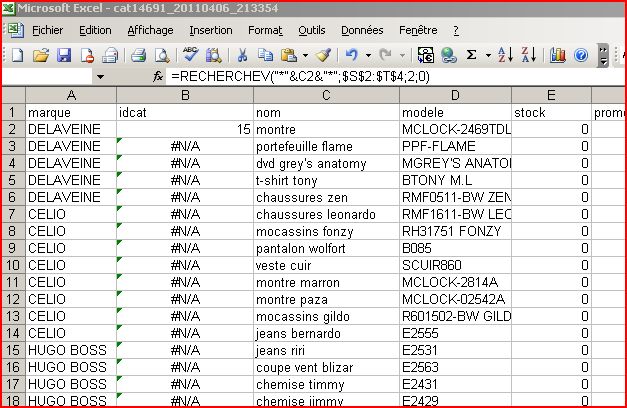Select HUGO BOSS cell in row 15
627x408 pixels.
tap(71, 350)
